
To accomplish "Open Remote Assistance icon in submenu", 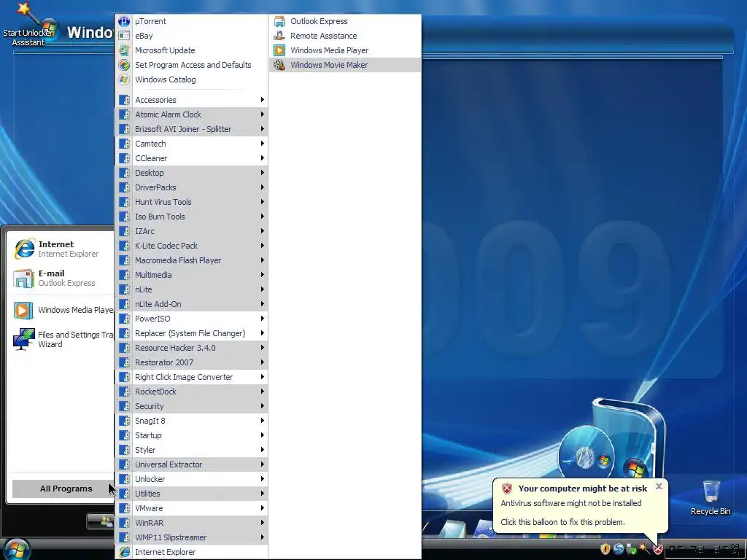I will coord(279,36).
